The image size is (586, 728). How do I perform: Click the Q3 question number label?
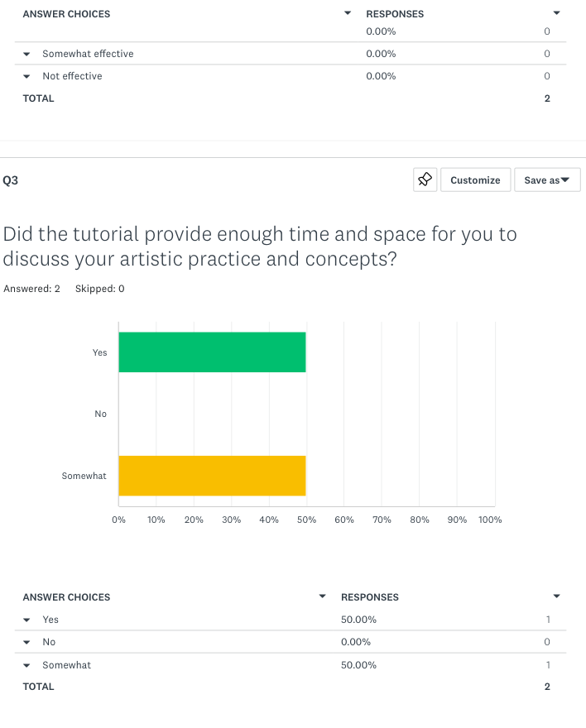[x=11, y=180]
